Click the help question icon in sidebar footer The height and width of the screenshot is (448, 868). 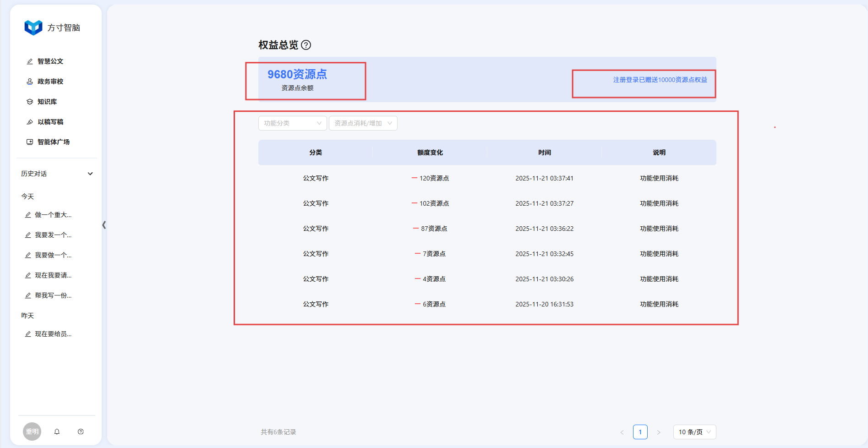tap(81, 432)
